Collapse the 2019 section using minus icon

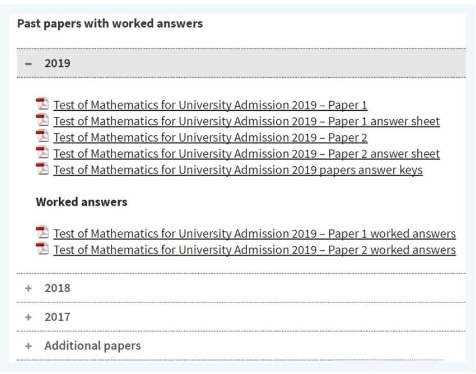coord(29,63)
